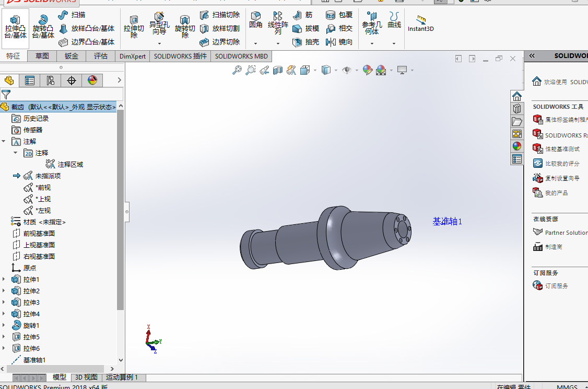Open the display style dropdown arrow
Image resolution: width=588 pixels, height=389 pixels.
pos(336,70)
